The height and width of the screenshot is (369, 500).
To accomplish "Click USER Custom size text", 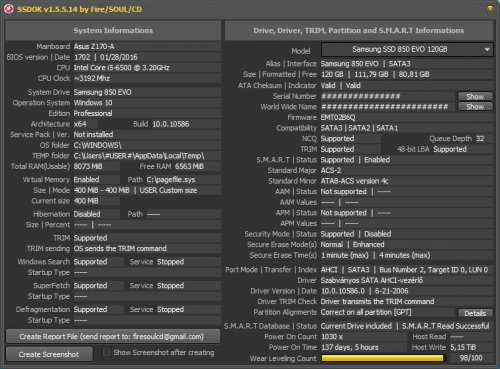I will [168, 190].
